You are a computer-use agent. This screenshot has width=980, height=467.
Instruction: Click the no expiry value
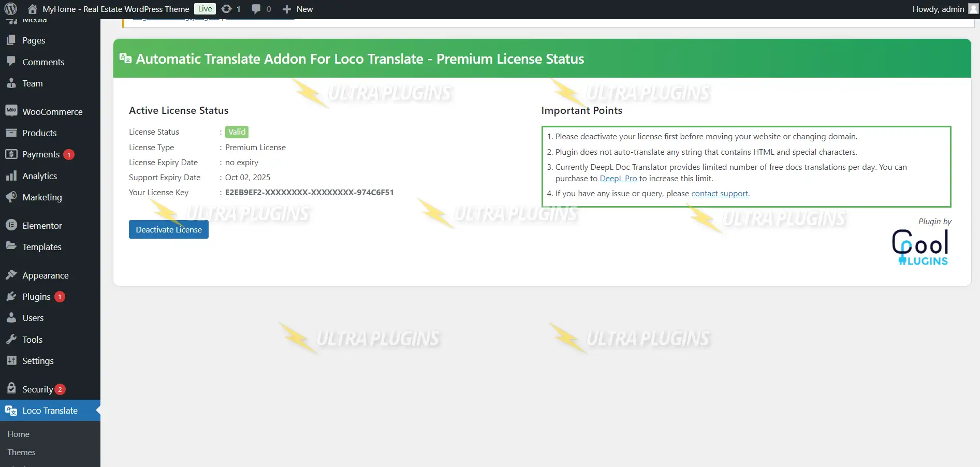pyautogui.click(x=242, y=162)
